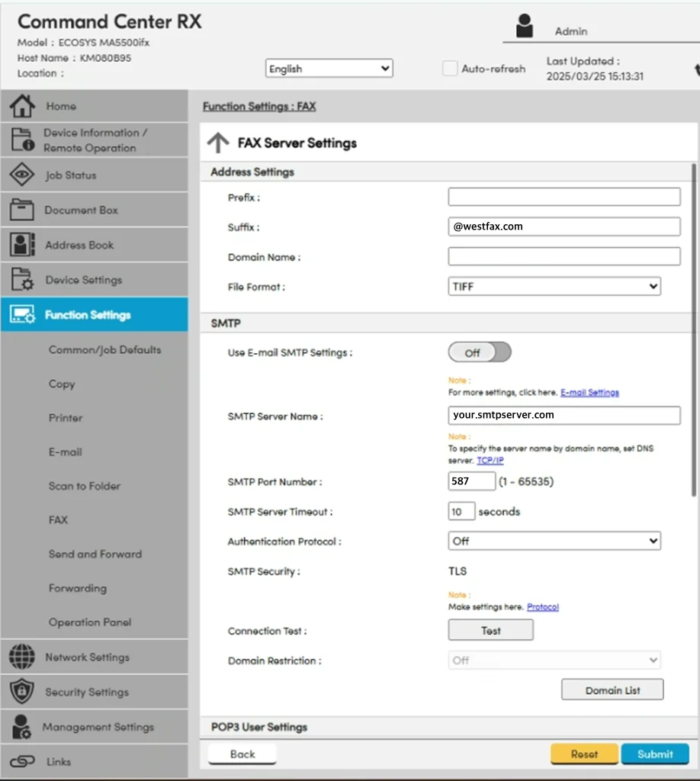Click the up arrow beside FAX Server Settings
The height and width of the screenshot is (781, 700).
tap(218, 143)
